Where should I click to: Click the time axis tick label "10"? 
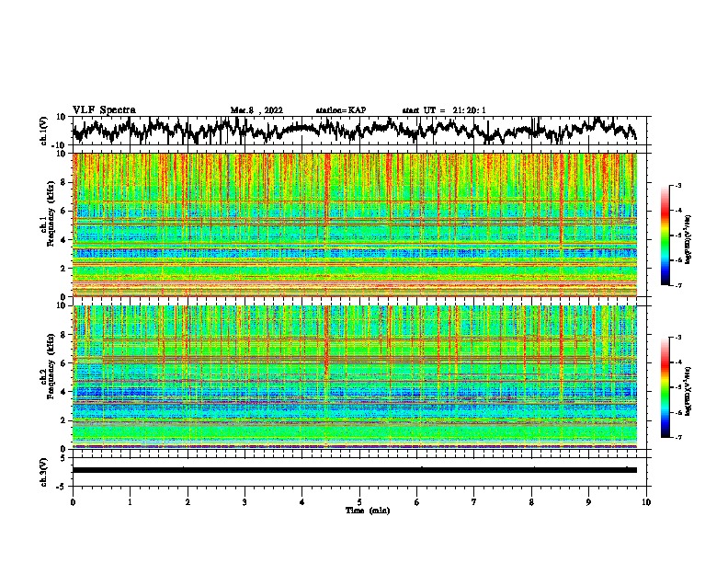coord(646,502)
